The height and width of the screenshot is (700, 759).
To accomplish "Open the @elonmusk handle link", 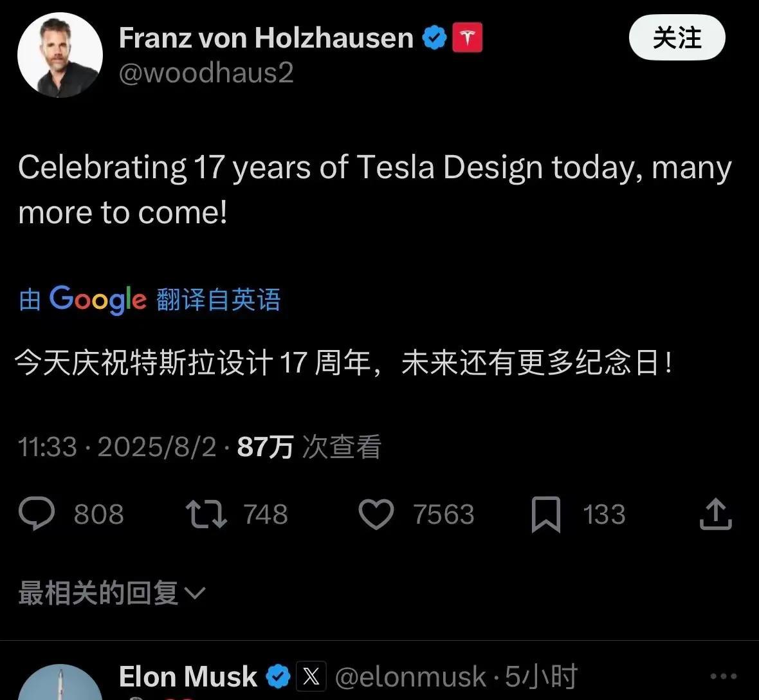I will (x=410, y=677).
